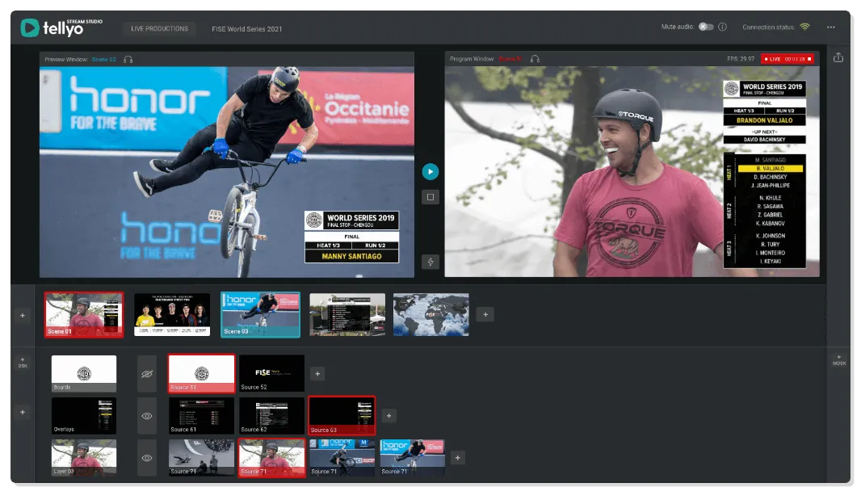Click headphones icon in Program Window header
861x504 pixels.
(535, 59)
